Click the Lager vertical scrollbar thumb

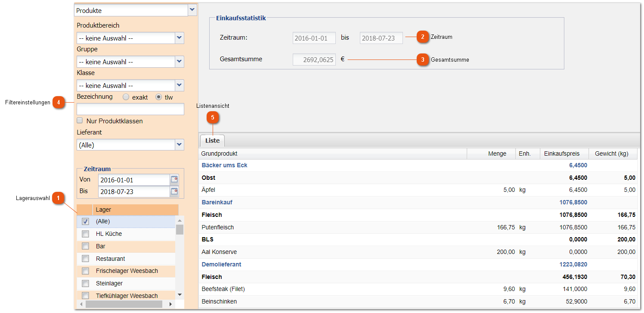180,229
